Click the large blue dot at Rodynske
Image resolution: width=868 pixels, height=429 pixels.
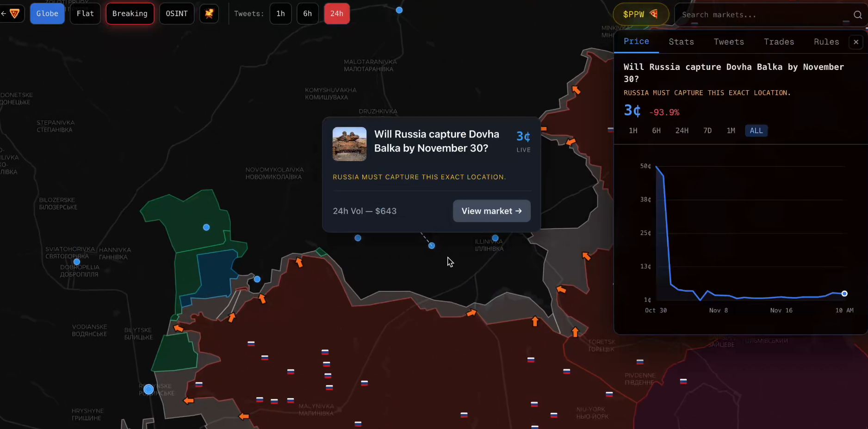pyautogui.click(x=149, y=389)
